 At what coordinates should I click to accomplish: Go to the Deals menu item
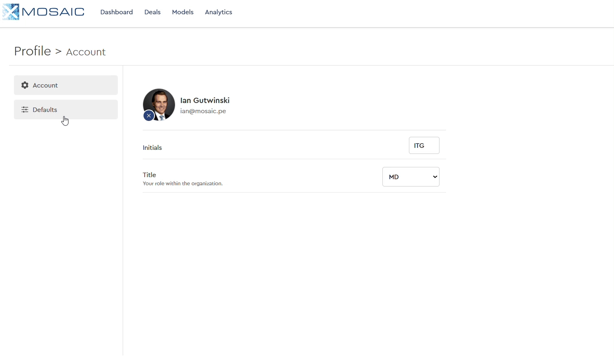152,12
